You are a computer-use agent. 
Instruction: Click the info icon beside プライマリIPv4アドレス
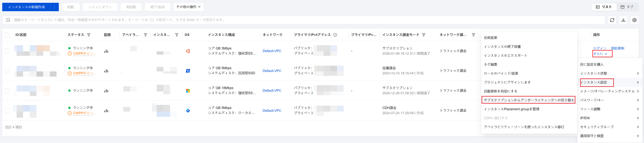335,35
